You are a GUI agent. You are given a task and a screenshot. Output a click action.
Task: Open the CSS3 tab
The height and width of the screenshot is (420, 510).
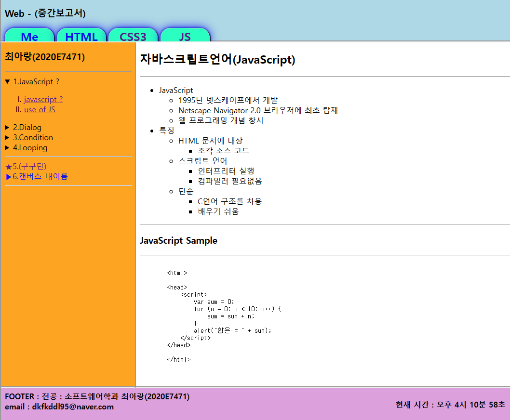click(x=133, y=35)
